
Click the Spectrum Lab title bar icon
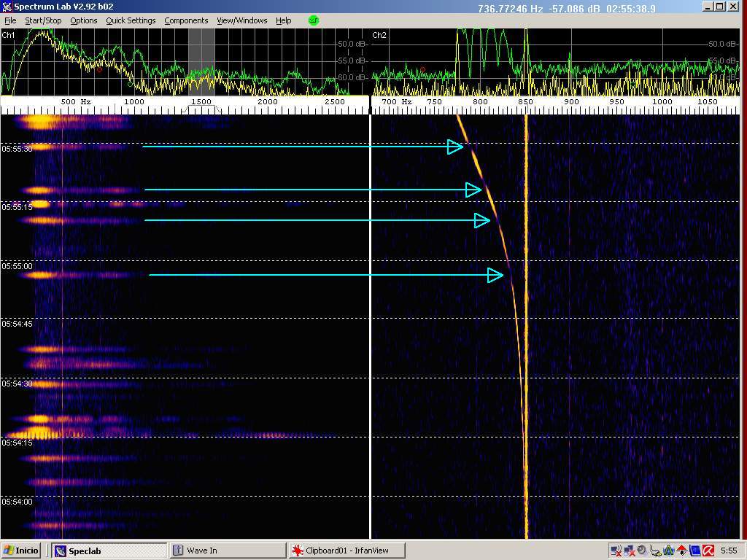pyautogui.click(x=7, y=7)
